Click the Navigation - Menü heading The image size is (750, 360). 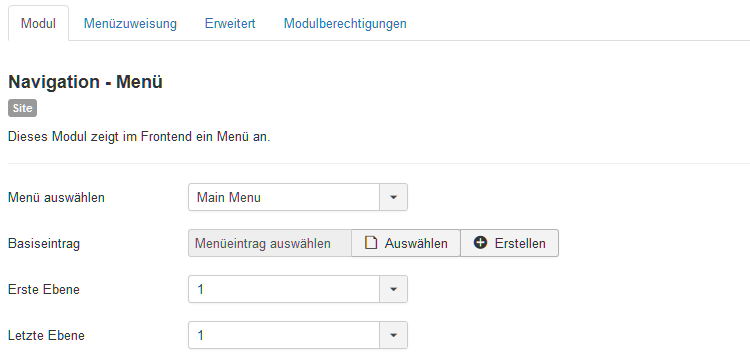coord(86,82)
